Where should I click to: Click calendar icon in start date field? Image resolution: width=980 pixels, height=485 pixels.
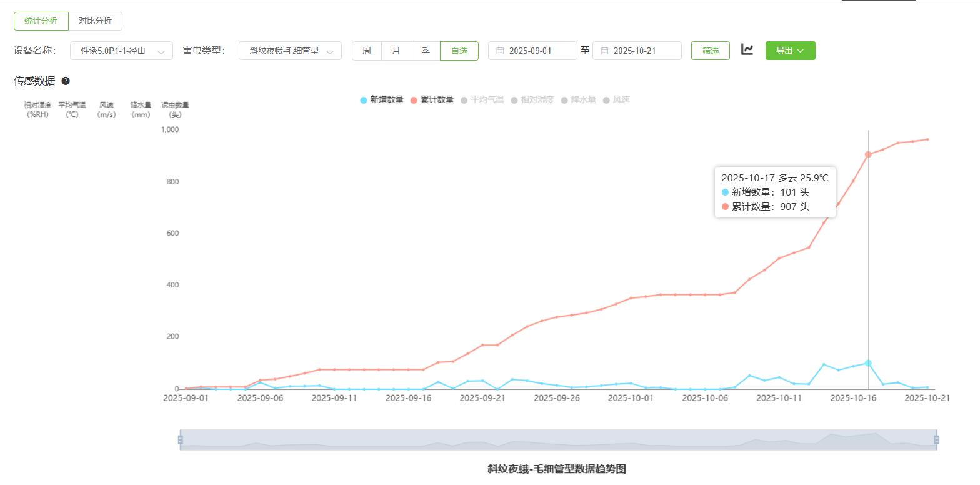pyautogui.click(x=500, y=51)
